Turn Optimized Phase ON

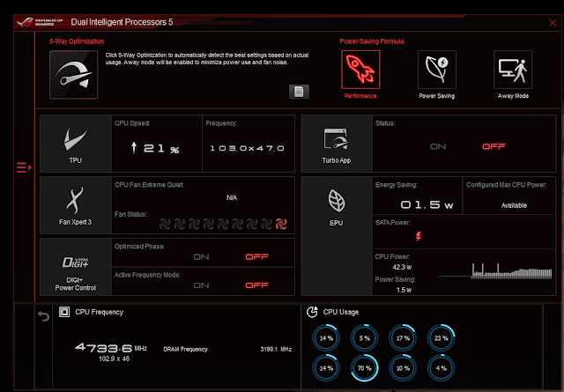[x=201, y=256]
